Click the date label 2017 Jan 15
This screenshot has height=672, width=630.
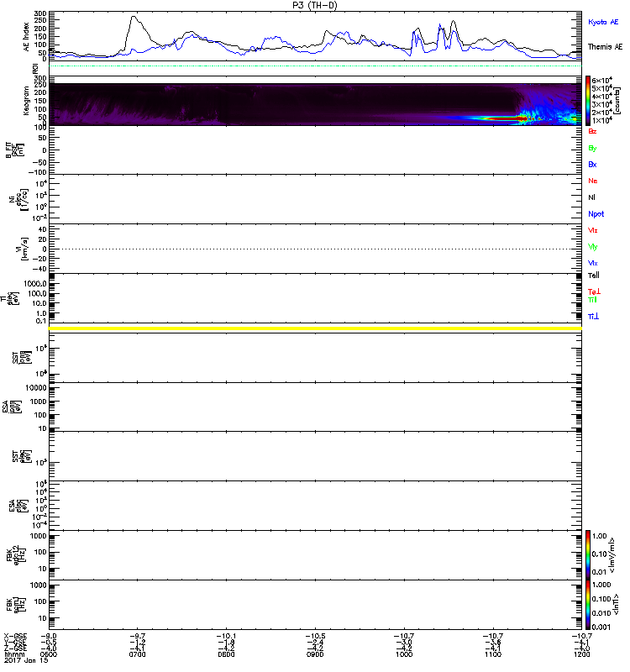[x=26, y=660]
